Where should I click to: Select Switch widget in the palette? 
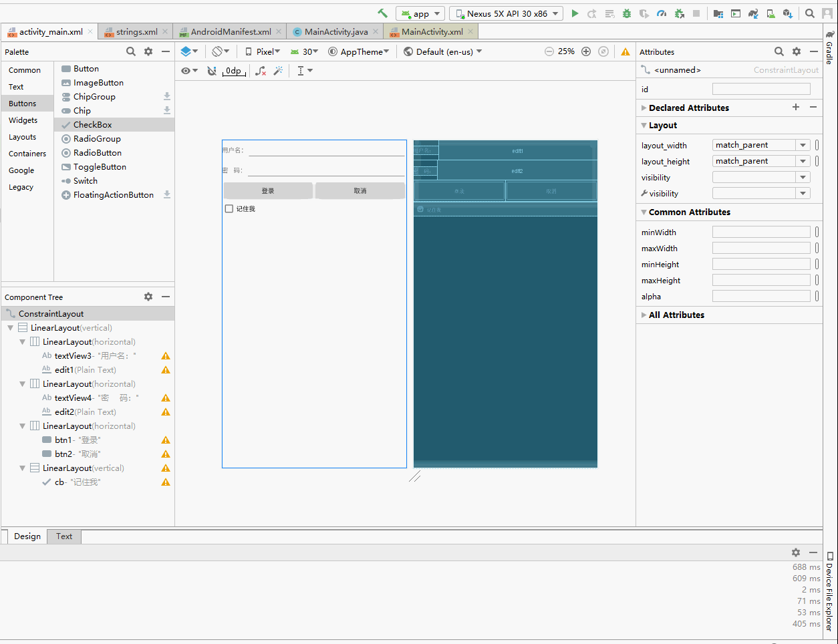(x=114, y=181)
